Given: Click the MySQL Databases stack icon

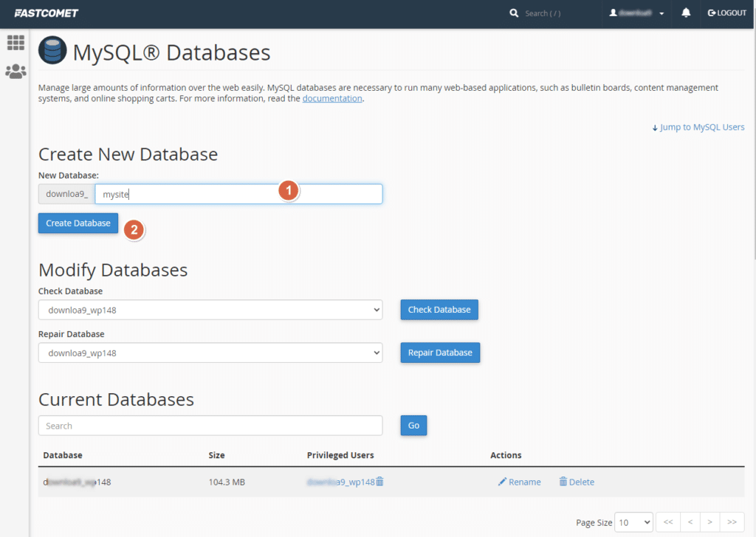Looking at the screenshot, I should (52, 52).
